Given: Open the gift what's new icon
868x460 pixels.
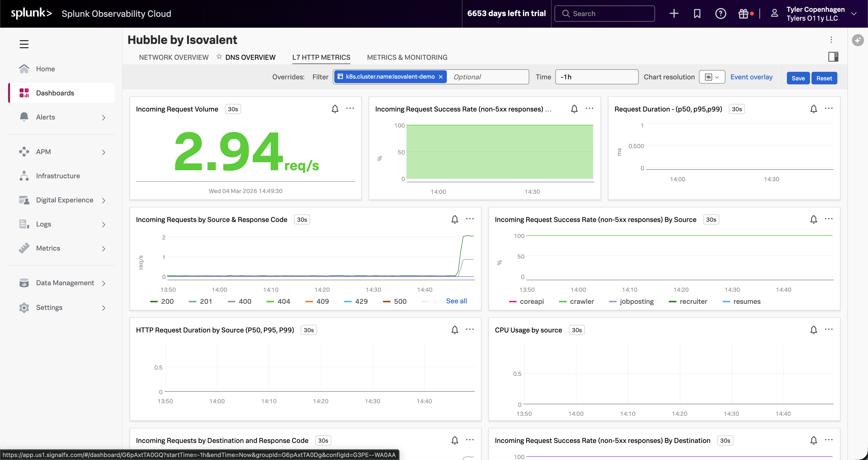Looking at the screenshot, I should 743,14.
